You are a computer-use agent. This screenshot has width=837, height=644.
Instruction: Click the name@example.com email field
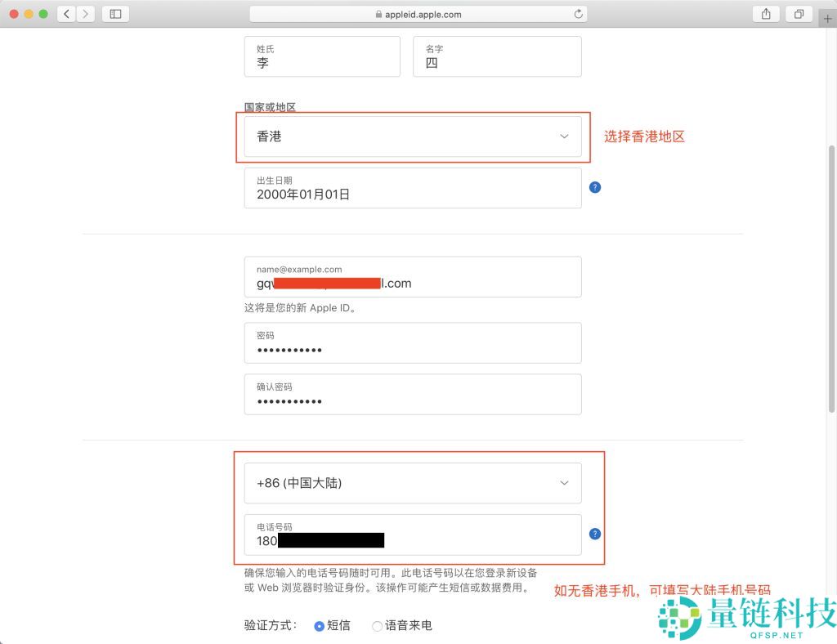412,277
